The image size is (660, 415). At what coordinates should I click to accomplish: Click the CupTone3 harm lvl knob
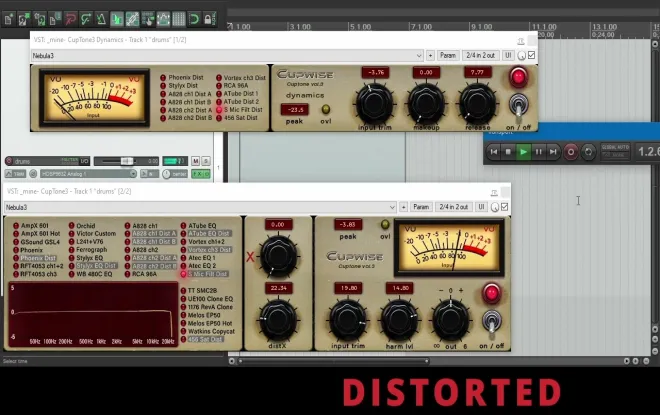pyautogui.click(x=399, y=320)
